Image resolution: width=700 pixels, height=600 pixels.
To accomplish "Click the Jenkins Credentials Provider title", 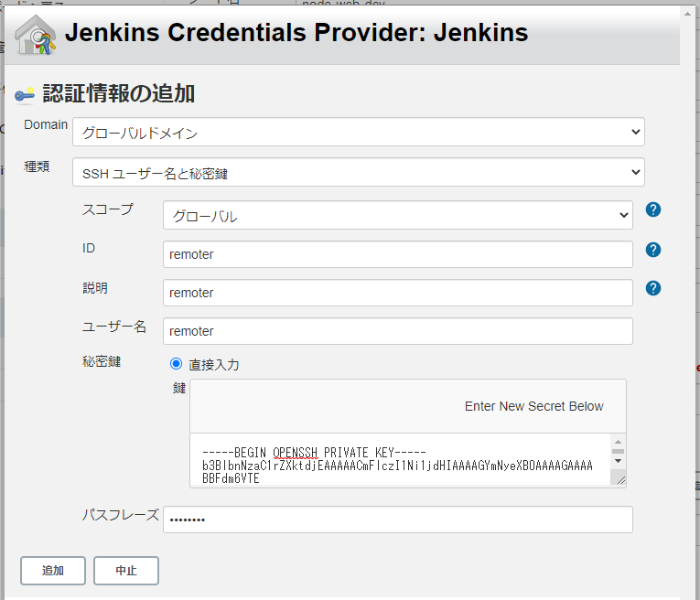I will (296, 33).
